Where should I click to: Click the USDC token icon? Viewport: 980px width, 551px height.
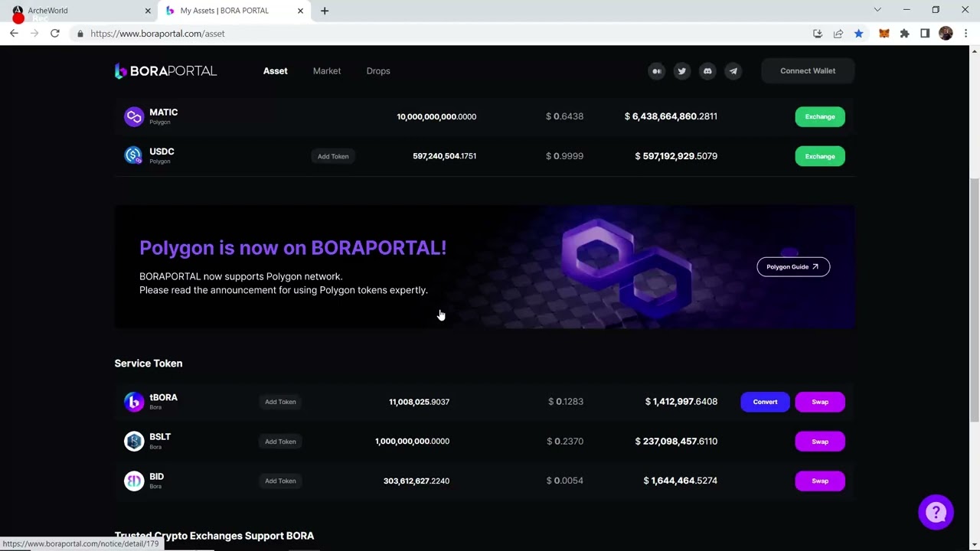coord(134,155)
